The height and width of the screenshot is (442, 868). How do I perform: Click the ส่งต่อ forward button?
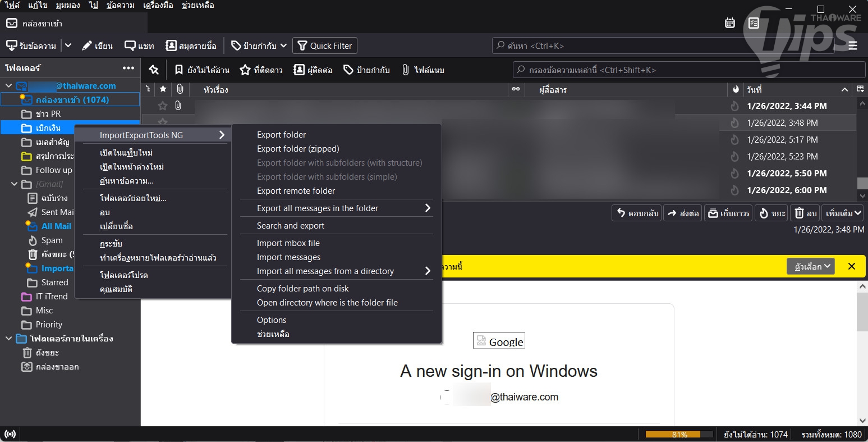click(683, 213)
